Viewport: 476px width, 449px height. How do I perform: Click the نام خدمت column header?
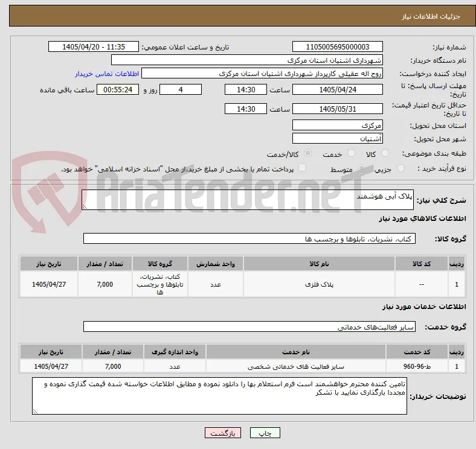click(295, 352)
